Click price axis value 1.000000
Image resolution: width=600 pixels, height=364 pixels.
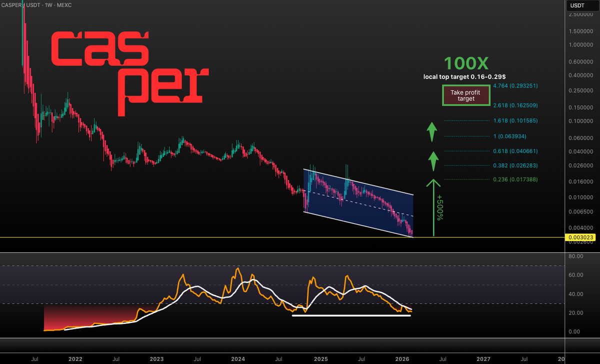tap(581, 45)
